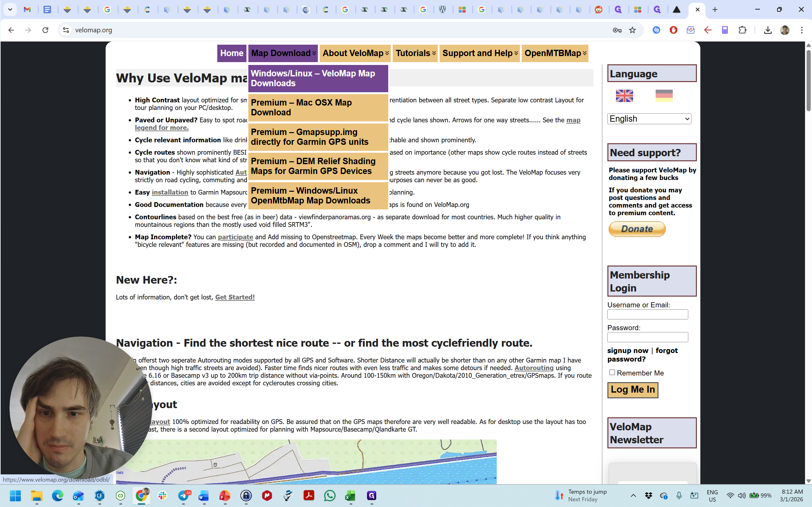Viewport: 812px width, 507px height.
Task: Expand the About VeloMap menu
Action: point(355,53)
